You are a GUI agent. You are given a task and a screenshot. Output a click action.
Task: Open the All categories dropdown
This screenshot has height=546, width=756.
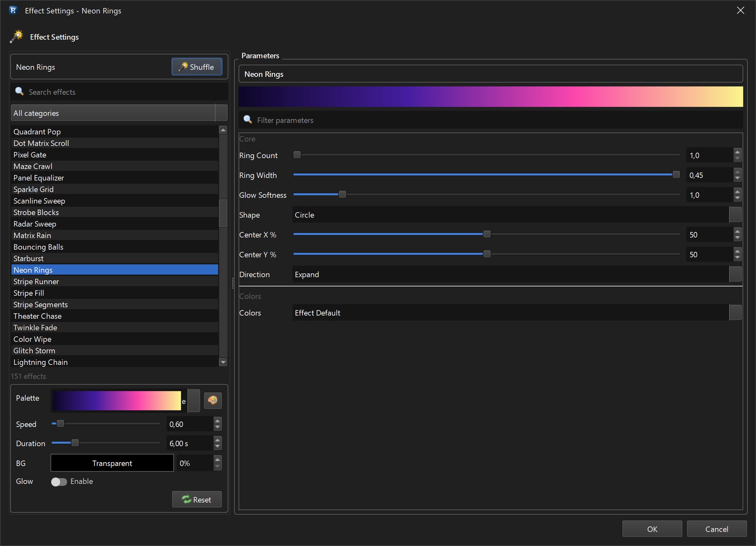tap(119, 113)
